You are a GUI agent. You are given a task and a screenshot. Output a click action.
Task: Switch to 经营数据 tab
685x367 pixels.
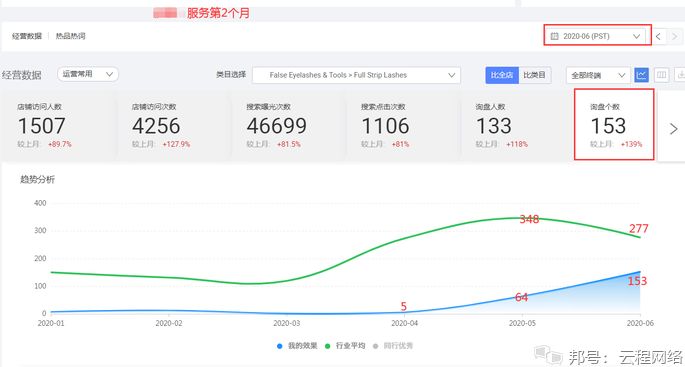pyautogui.click(x=27, y=36)
